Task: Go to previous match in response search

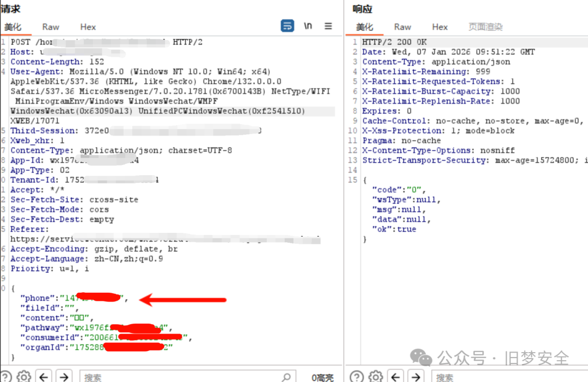Action: 395,377
